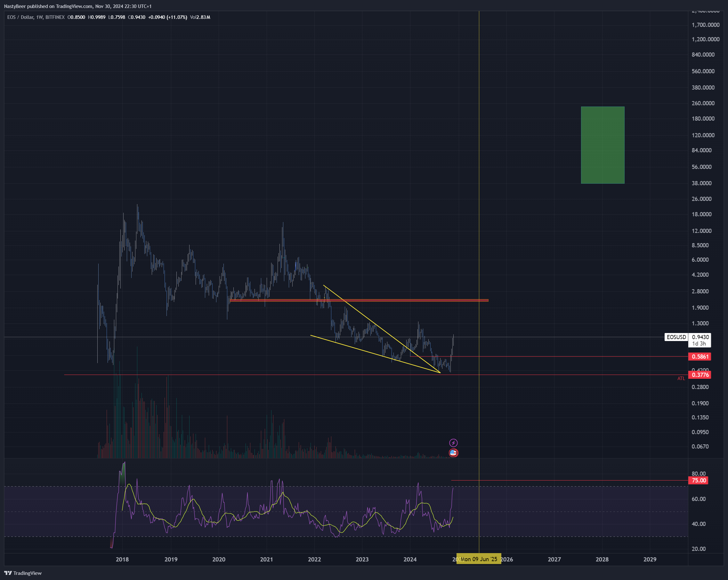Click the 2019 year label on time axis
The image size is (728, 580).
pyautogui.click(x=171, y=560)
